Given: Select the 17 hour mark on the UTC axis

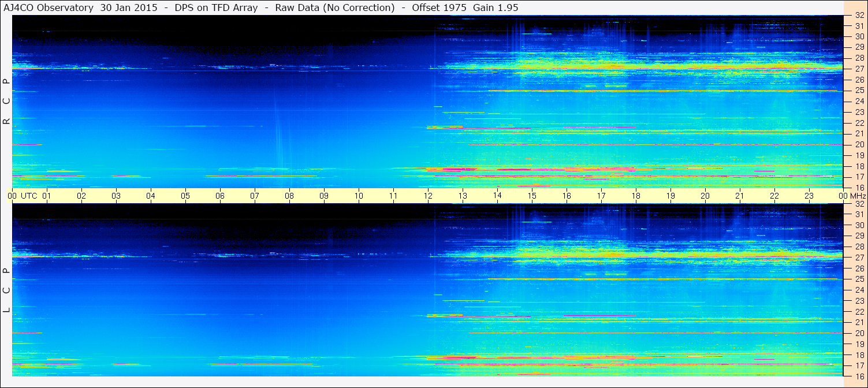Looking at the screenshot, I should [601, 196].
